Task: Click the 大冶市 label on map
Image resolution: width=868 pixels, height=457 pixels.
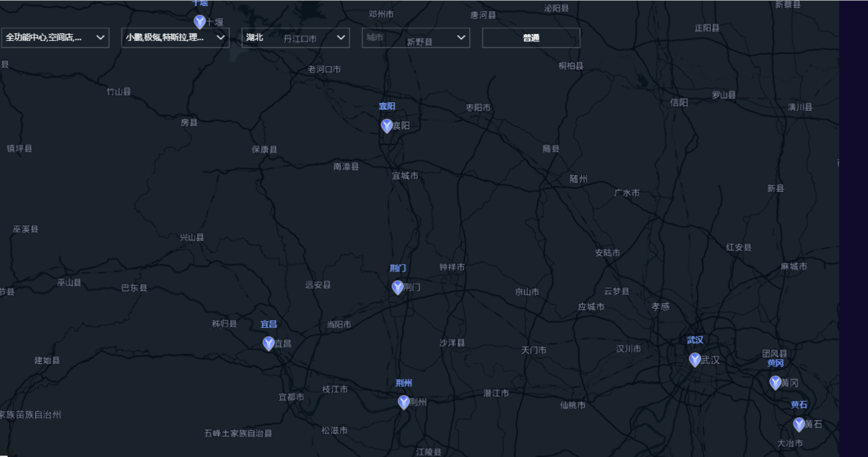Action: pos(790,443)
